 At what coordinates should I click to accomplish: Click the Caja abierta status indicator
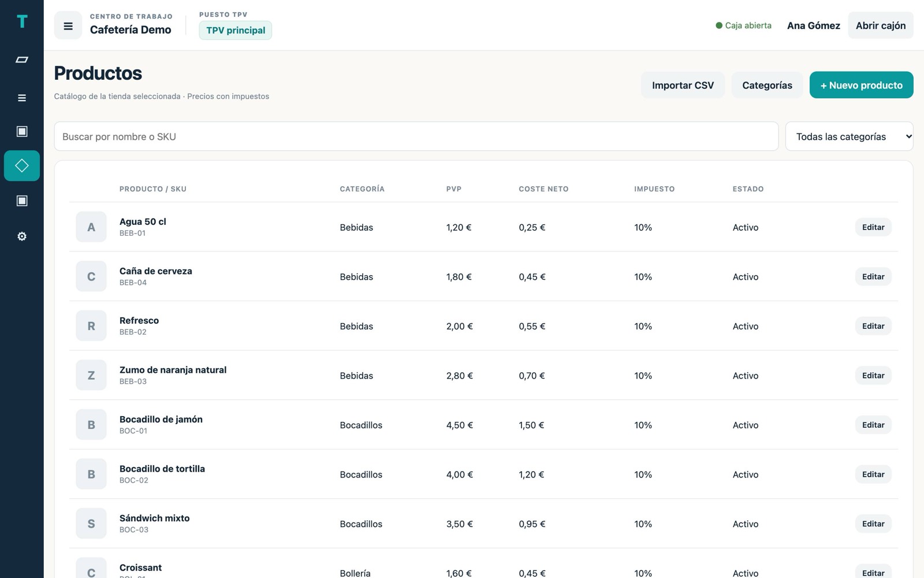(743, 25)
